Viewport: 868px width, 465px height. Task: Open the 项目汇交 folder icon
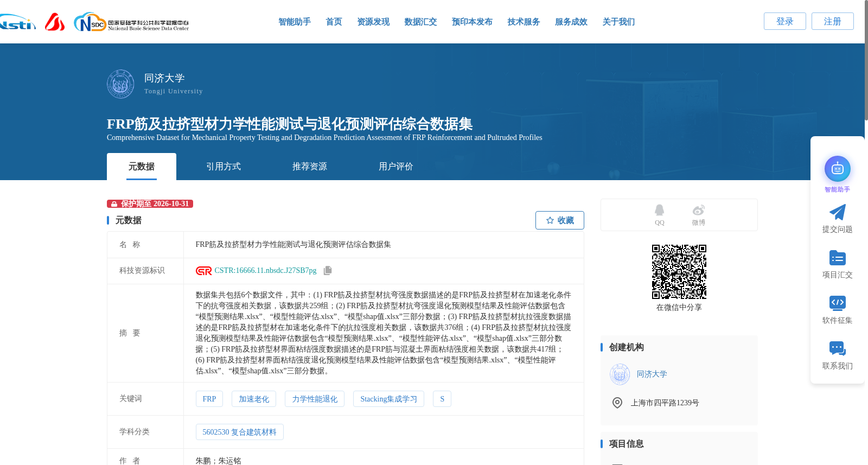point(837,258)
